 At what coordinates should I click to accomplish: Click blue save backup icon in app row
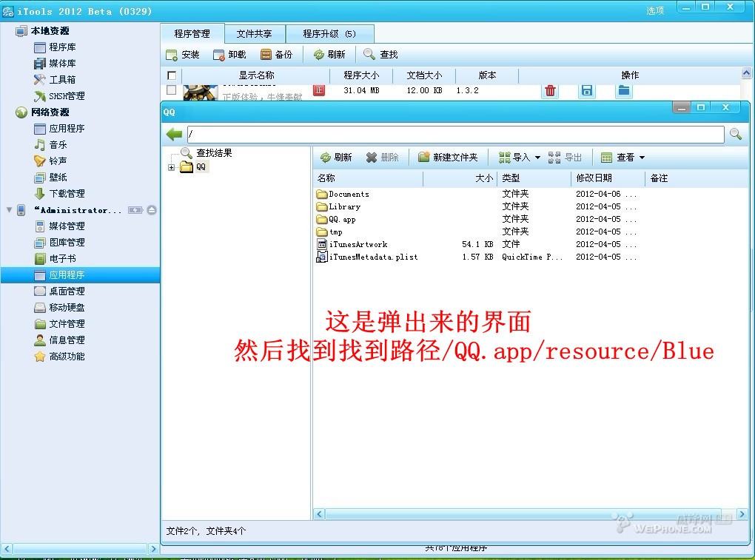(x=586, y=90)
